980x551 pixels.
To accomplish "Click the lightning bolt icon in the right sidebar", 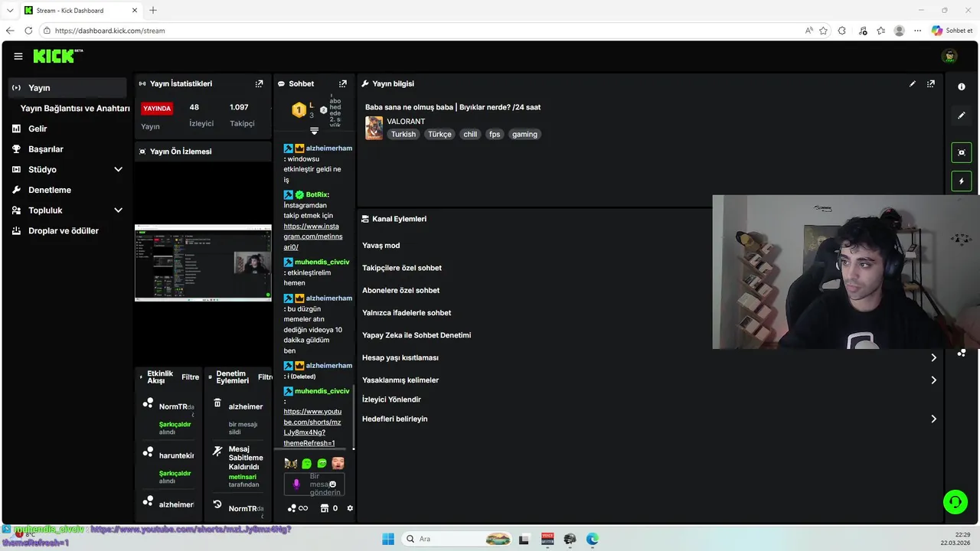I will click(x=962, y=181).
